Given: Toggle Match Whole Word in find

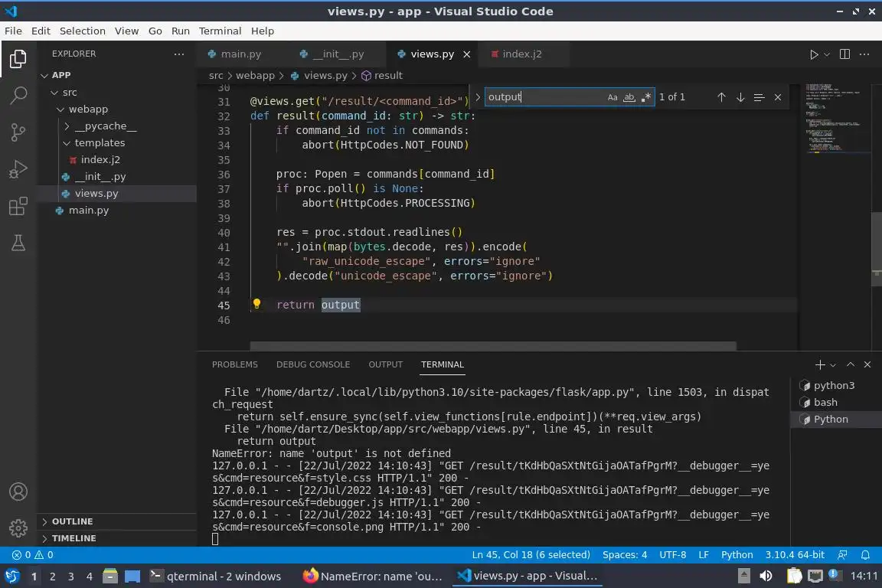Looking at the screenshot, I should click(629, 97).
